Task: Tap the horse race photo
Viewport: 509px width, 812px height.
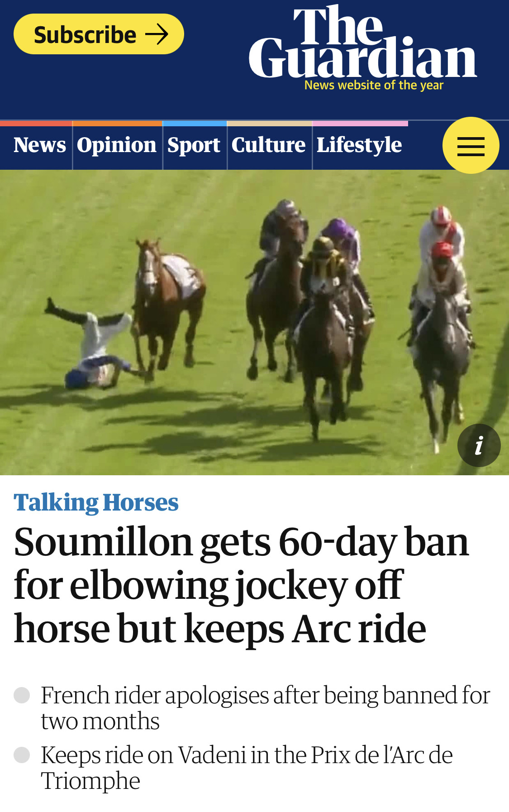Action: coord(254,322)
